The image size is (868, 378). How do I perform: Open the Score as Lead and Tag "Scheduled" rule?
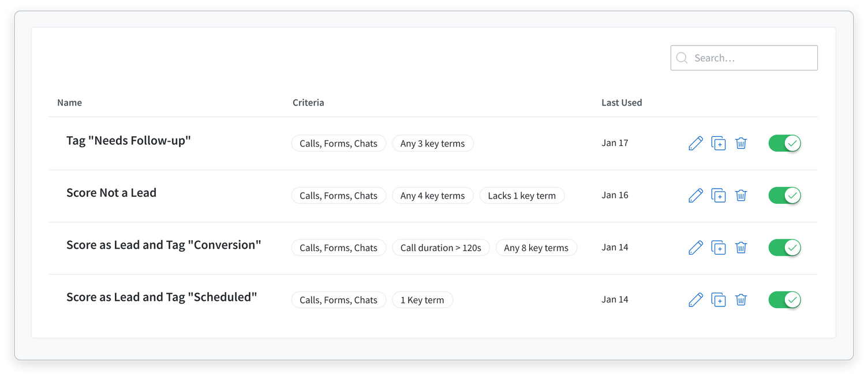tap(161, 297)
